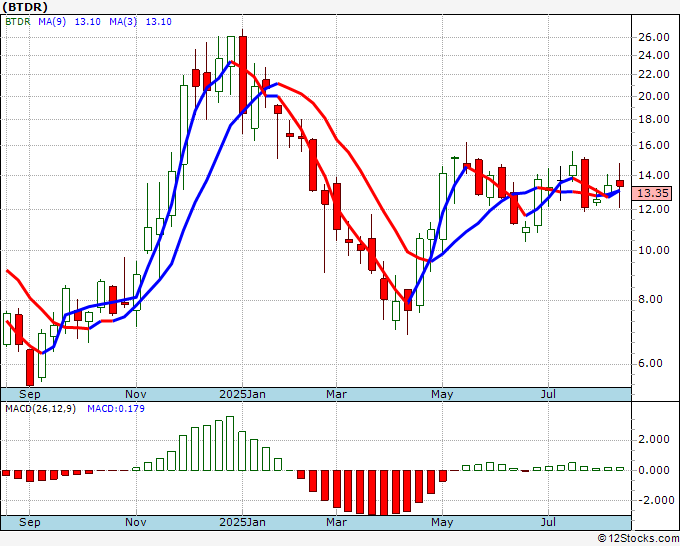Click the MA(9) indicator label

point(52,22)
